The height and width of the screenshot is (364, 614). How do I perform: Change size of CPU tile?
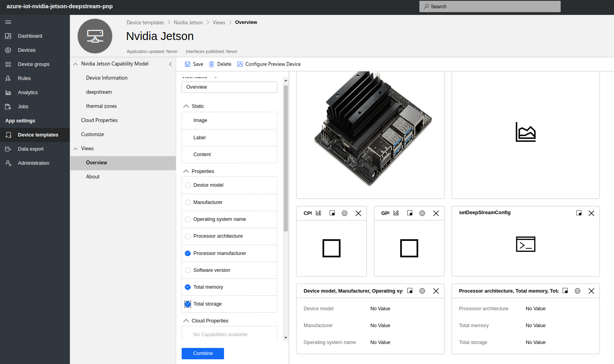(332, 213)
